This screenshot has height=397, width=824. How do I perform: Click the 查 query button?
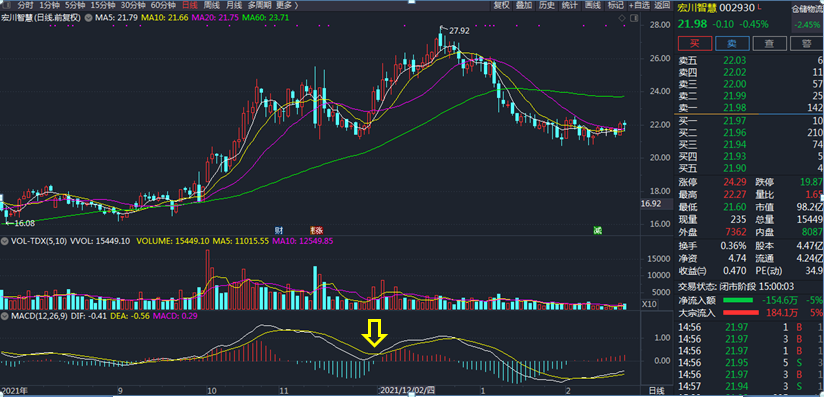tap(769, 43)
